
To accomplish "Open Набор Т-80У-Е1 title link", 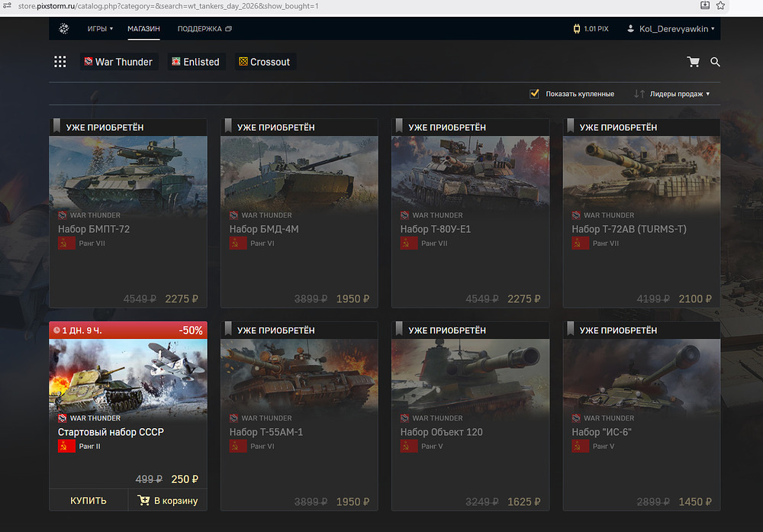I will click(x=436, y=229).
